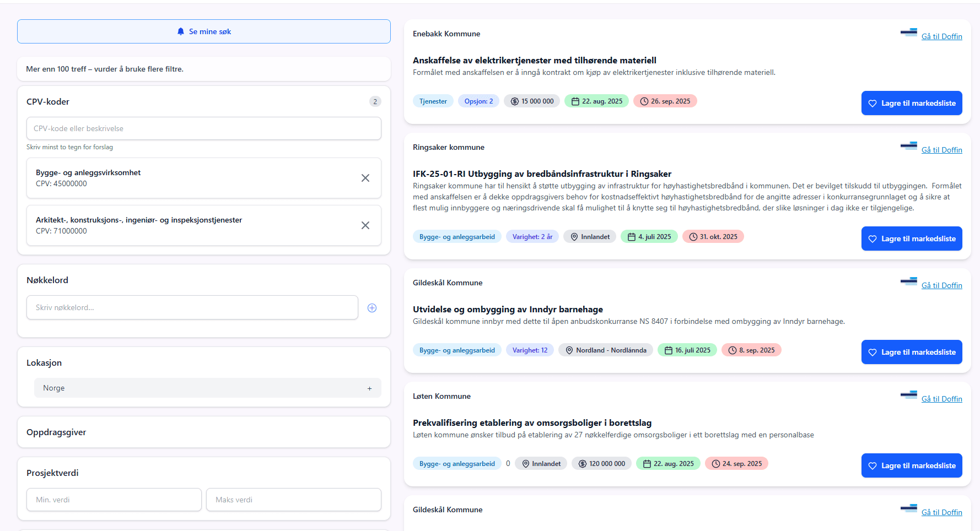Remove the Bygge- og anleggsvirksomhet CPV filter
The image size is (980, 531).
click(365, 178)
